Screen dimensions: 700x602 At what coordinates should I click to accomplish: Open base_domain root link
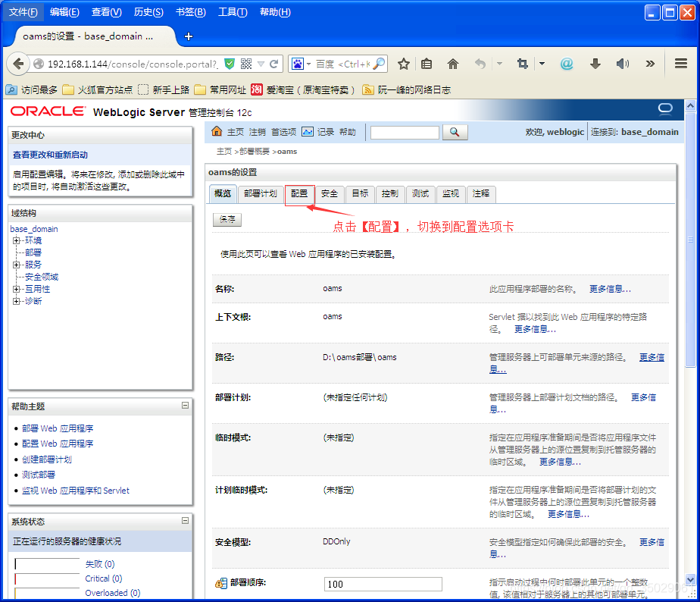pos(34,229)
